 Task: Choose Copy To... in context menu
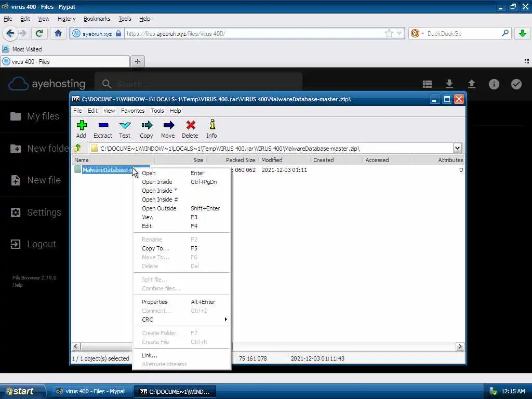click(181, 248)
